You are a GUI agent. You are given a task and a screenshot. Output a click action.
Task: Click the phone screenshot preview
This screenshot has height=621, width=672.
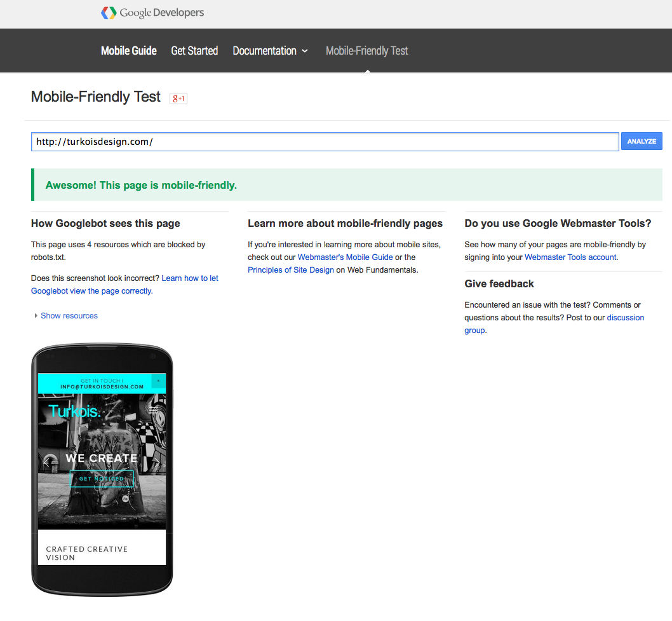[x=102, y=468]
